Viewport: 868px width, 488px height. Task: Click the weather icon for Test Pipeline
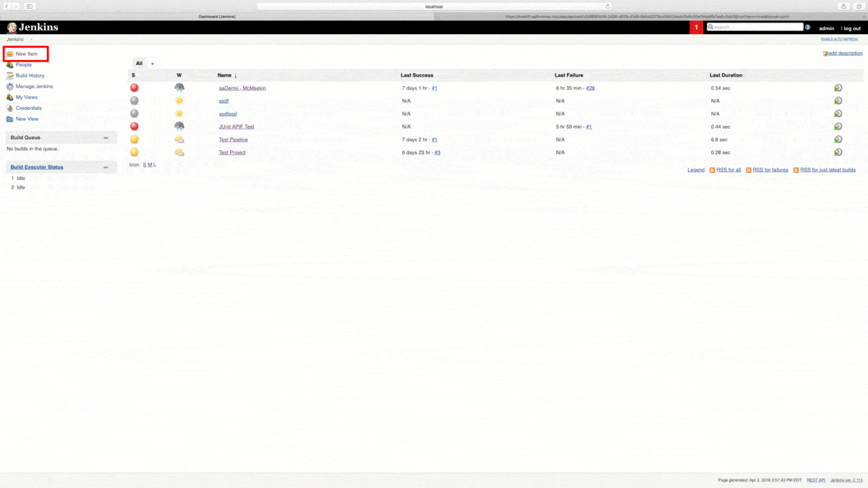click(179, 139)
